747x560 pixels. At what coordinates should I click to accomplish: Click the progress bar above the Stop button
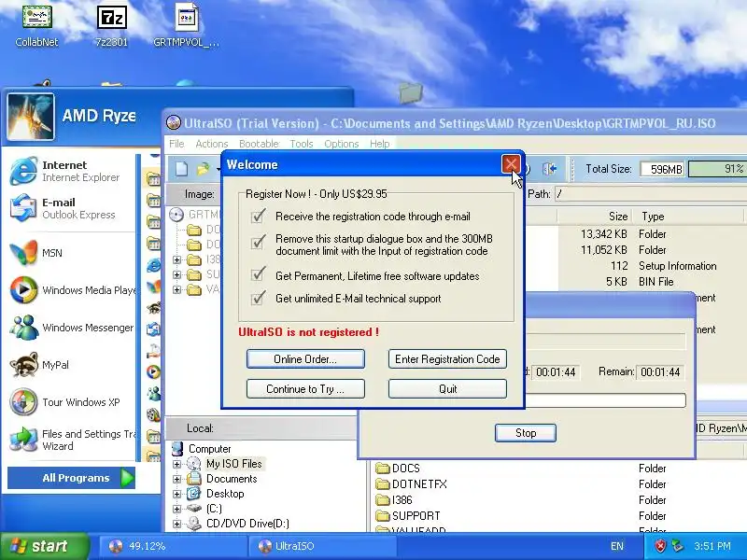point(605,400)
